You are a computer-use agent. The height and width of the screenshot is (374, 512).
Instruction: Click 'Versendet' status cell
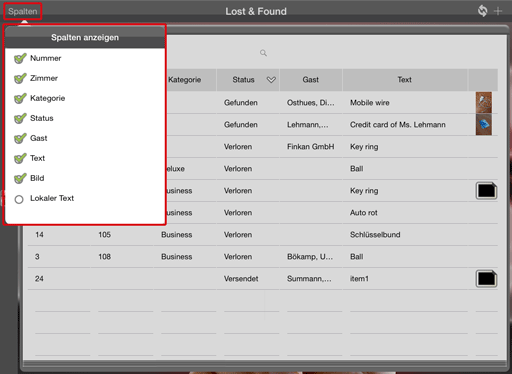241,279
